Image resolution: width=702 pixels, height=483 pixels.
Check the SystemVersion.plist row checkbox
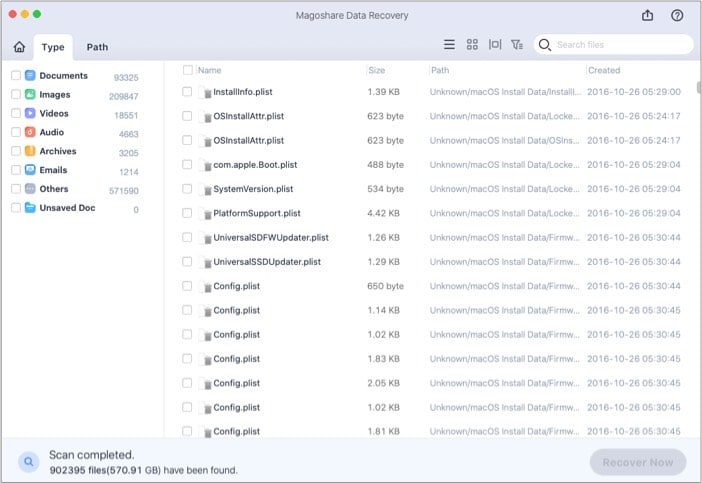(x=187, y=188)
